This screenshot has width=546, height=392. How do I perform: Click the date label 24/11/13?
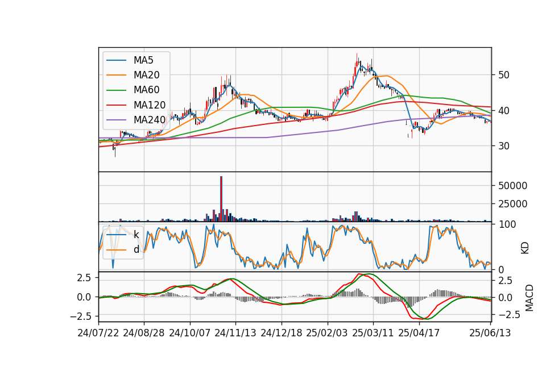(235, 333)
